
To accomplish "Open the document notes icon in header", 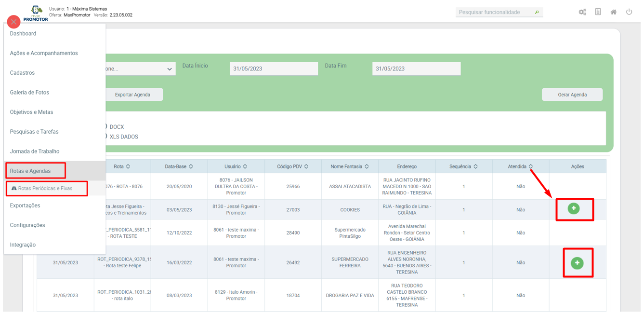I will (598, 12).
